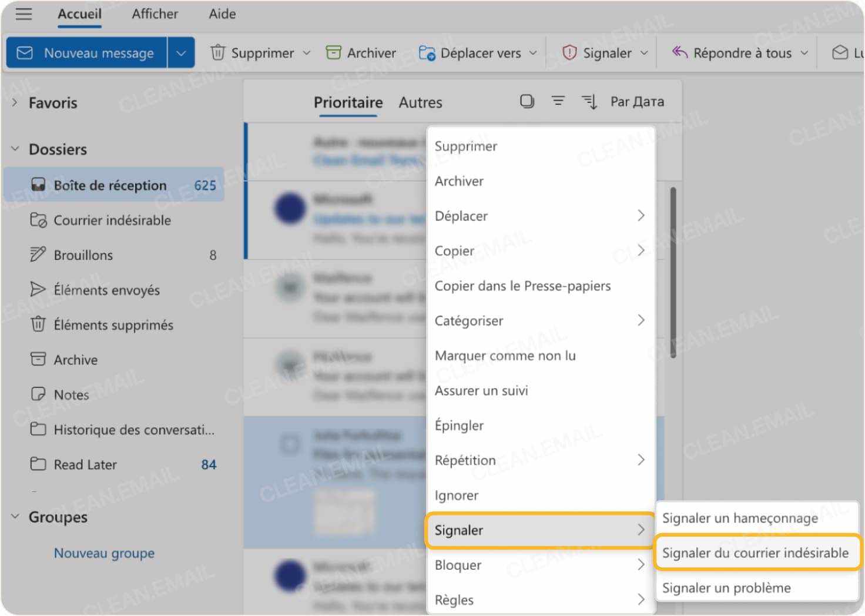Click the Éléments supprimés trash icon
The width and height of the screenshot is (865, 616).
pos(38,324)
